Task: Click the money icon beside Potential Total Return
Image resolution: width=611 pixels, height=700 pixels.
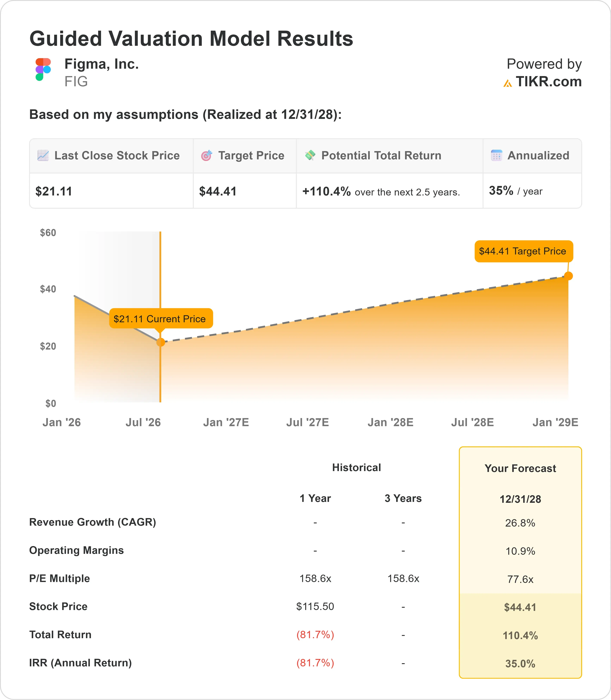Action: pos(310,155)
